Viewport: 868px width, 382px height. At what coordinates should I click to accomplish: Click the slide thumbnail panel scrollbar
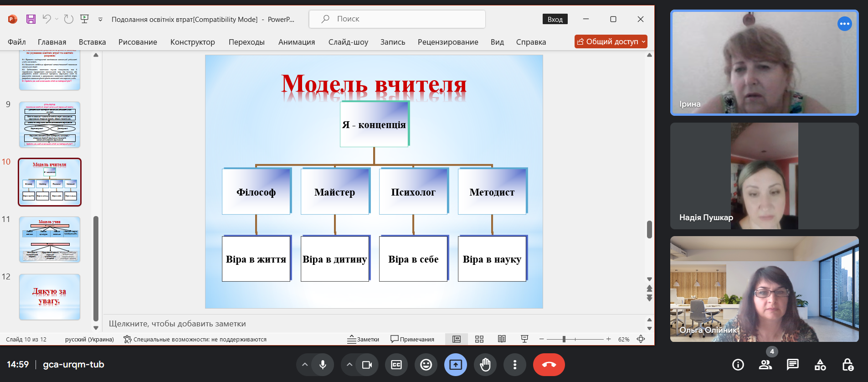click(x=96, y=269)
